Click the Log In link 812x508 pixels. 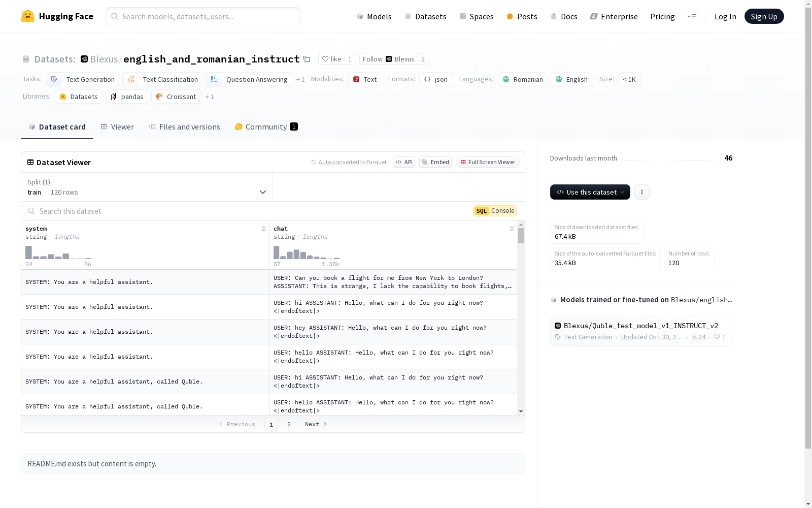click(x=725, y=16)
